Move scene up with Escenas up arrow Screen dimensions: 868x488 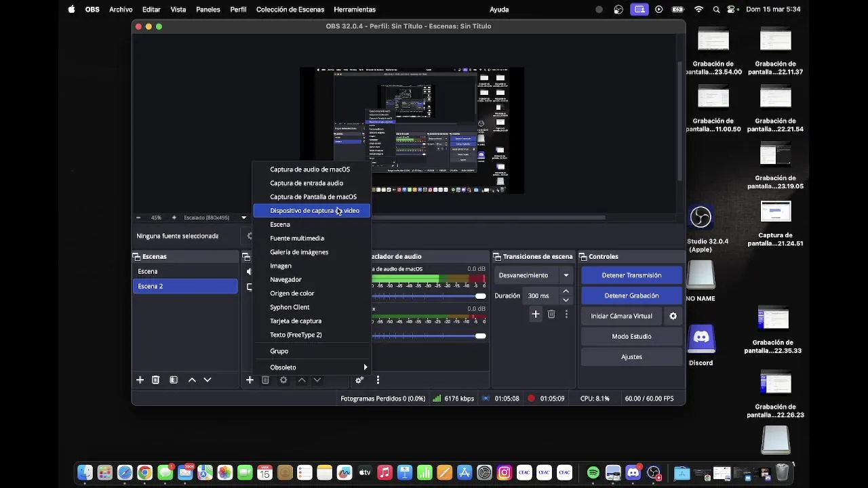tap(192, 380)
